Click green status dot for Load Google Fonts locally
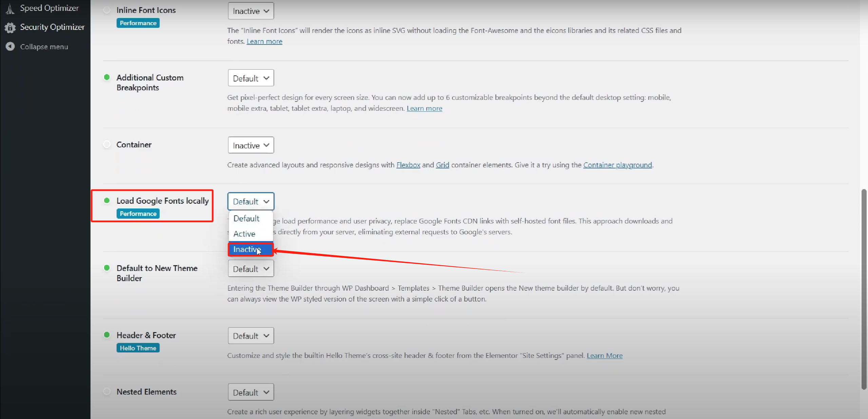 coord(107,201)
